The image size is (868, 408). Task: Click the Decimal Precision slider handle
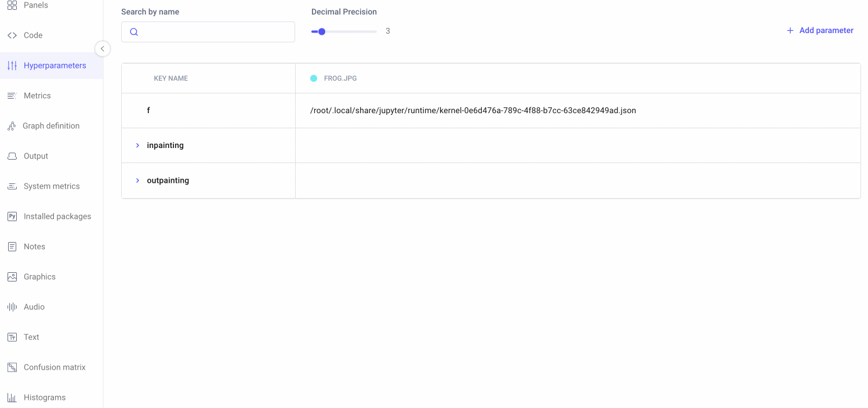point(322,31)
